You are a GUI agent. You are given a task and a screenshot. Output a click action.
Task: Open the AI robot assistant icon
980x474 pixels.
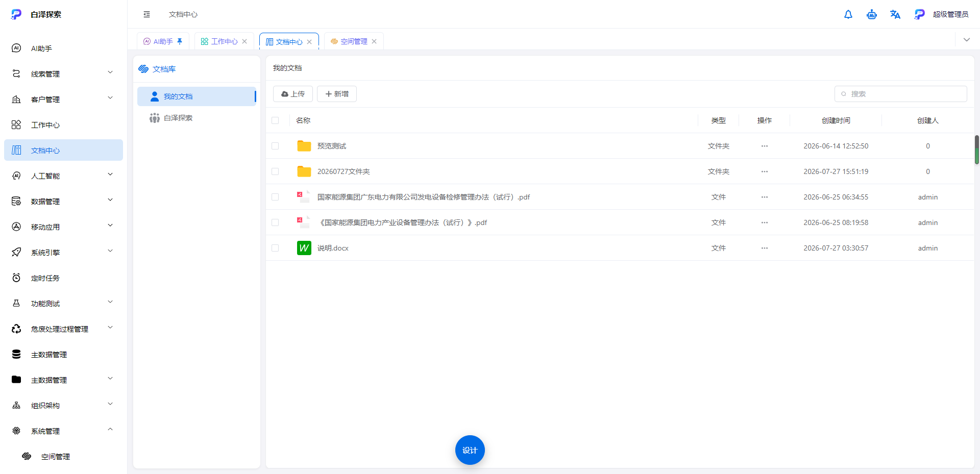[872, 14]
